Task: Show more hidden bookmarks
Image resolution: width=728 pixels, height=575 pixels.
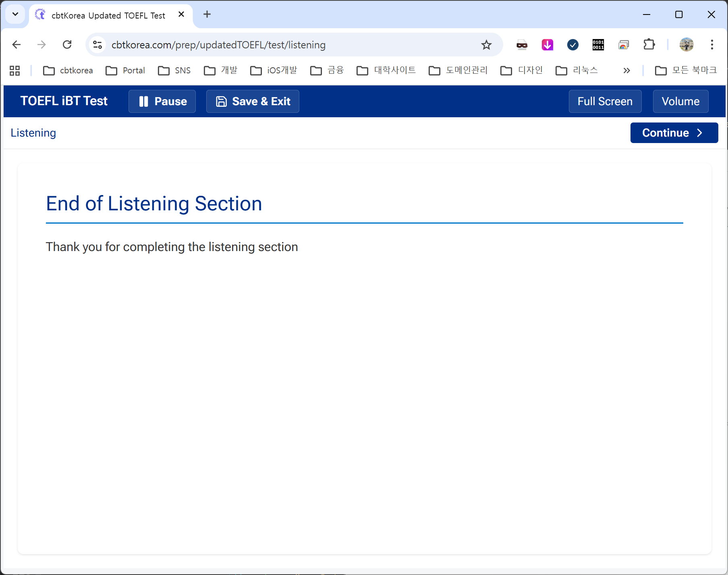Action: coord(626,71)
